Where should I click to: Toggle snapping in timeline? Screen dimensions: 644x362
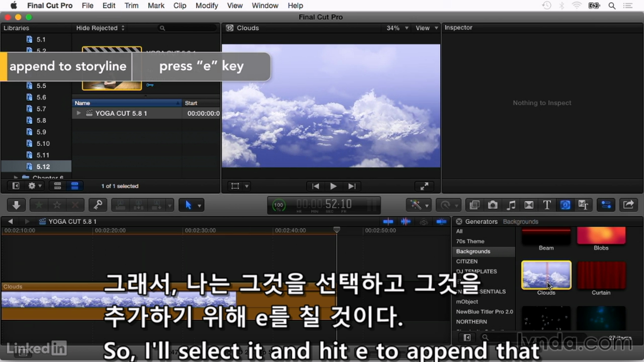point(441,221)
